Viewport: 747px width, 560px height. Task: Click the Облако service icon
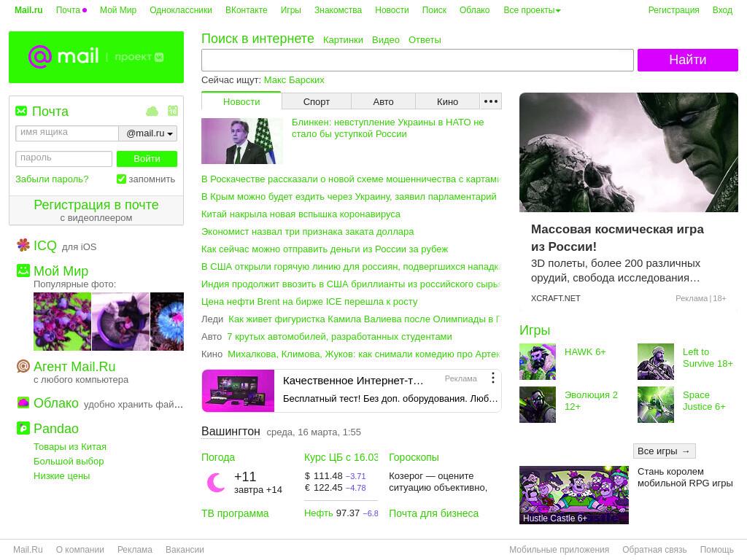(x=23, y=402)
